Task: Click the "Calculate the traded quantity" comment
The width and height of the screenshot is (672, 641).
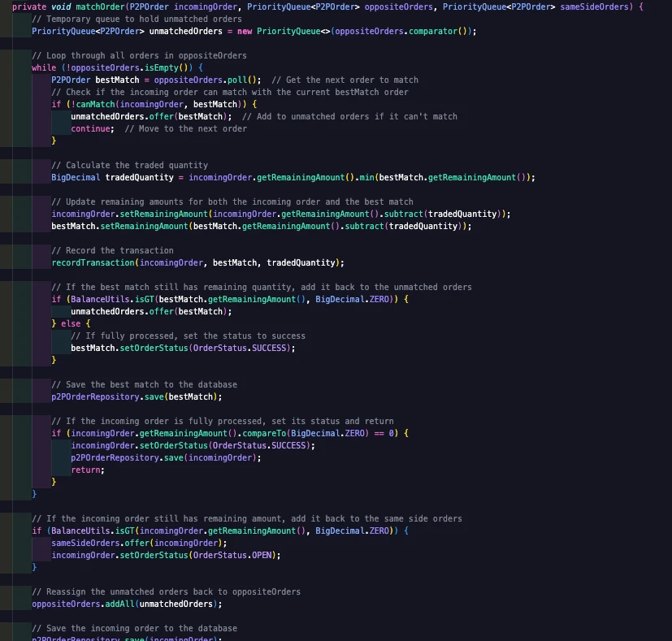Action: tap(129, 165)
